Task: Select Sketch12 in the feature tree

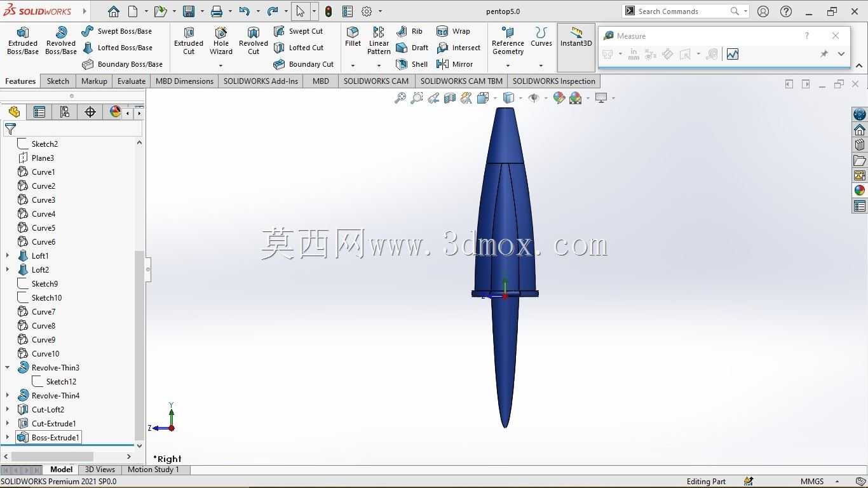Action: 54,381
